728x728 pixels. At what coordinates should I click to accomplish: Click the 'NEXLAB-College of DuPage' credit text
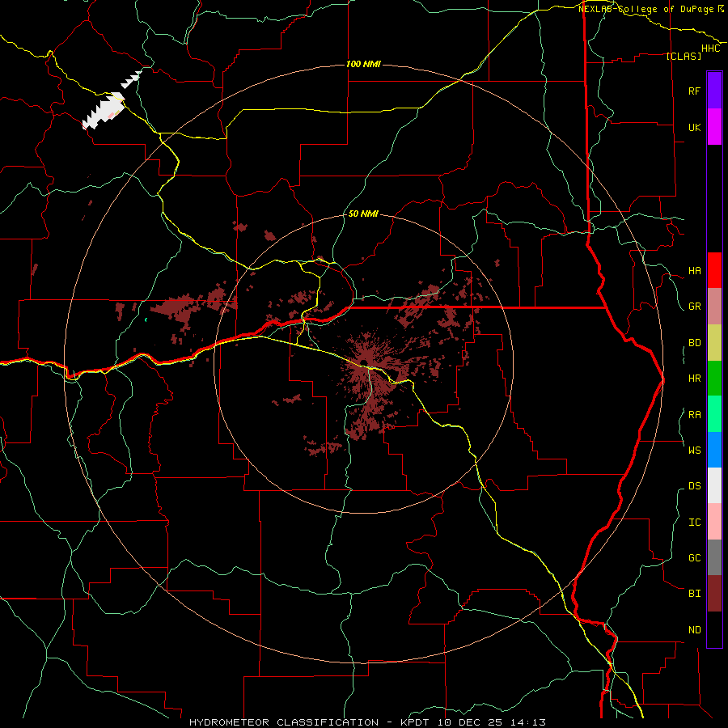[x=647, y=9]
